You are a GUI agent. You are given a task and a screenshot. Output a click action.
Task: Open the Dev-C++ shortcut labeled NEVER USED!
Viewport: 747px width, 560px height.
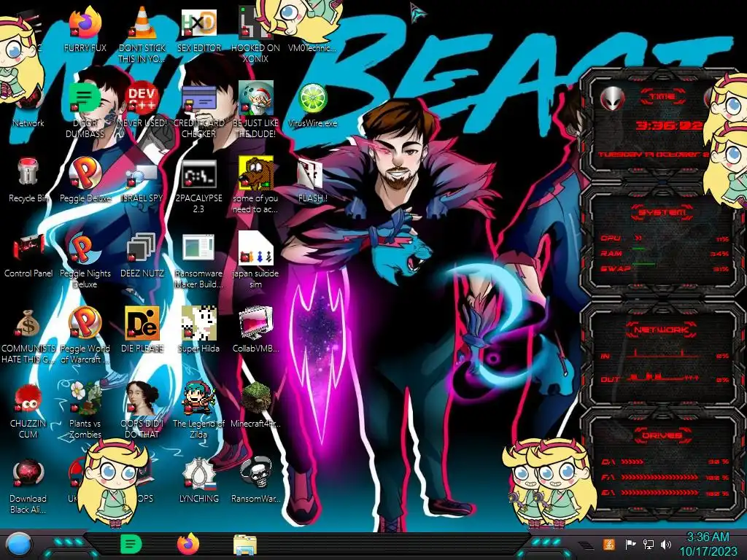click(x=142, y=99)
